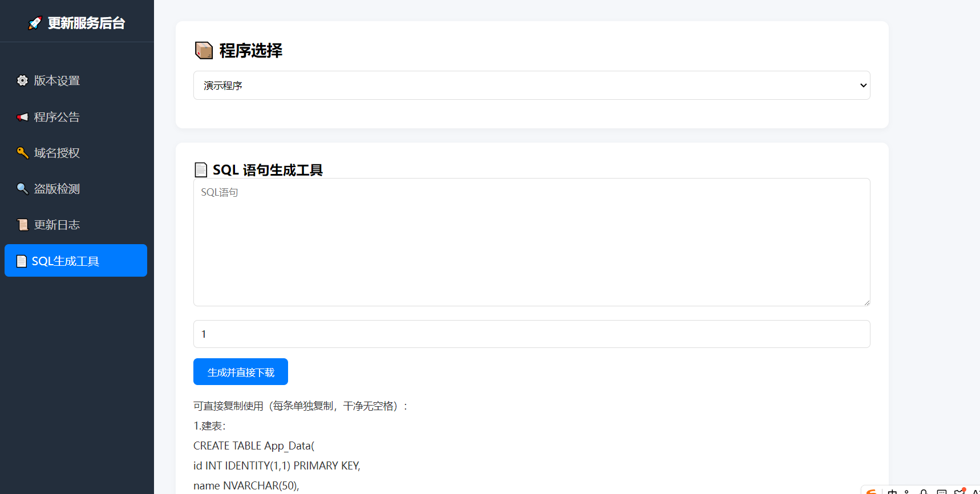Open the Sogou soft keyboard icon
The image size is (980, 494).
click(941, 491)
